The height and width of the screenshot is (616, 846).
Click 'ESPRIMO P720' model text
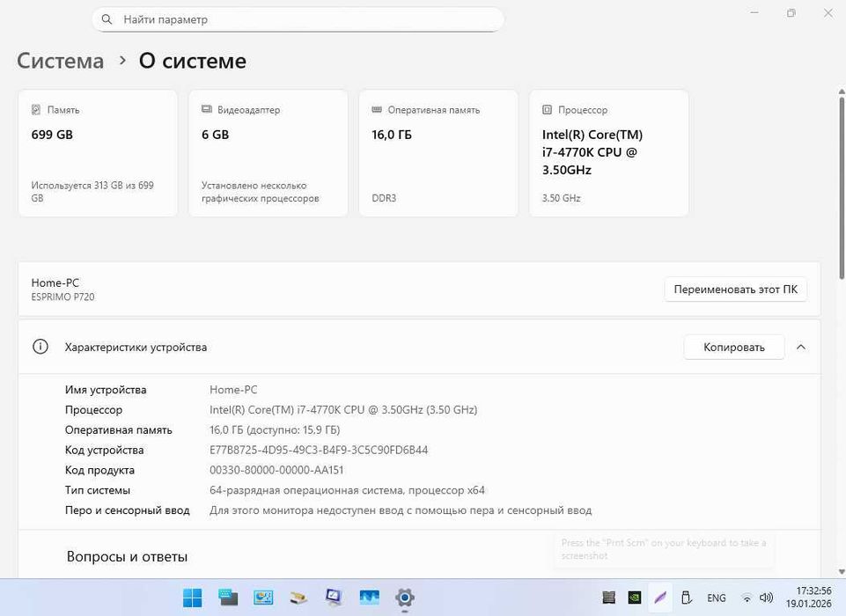(63, 297)
